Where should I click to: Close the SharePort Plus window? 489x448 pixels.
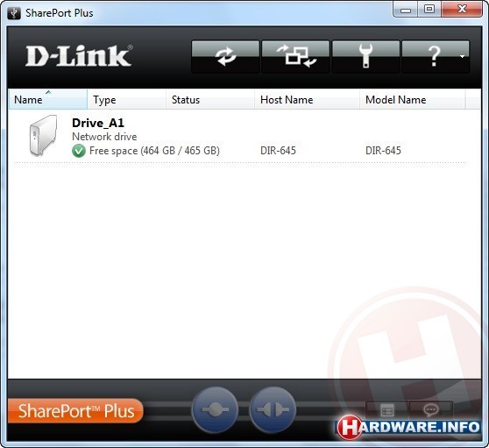[x=462, y=10]
